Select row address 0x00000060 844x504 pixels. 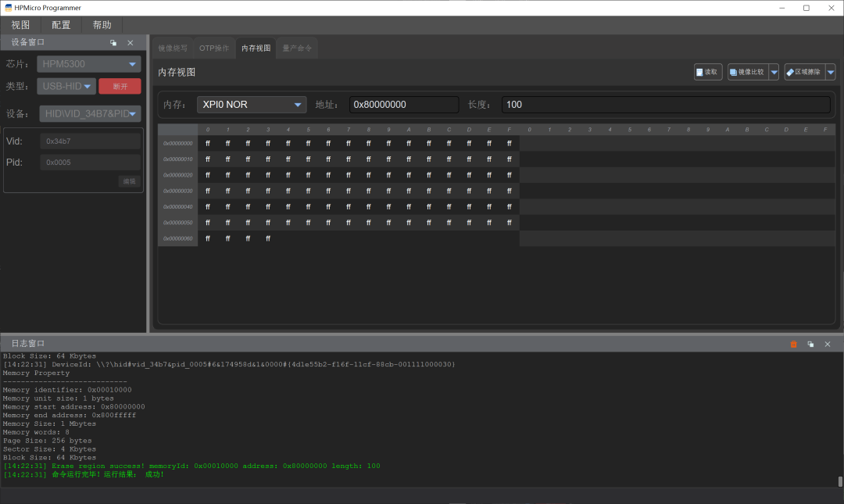click(178, 238)
